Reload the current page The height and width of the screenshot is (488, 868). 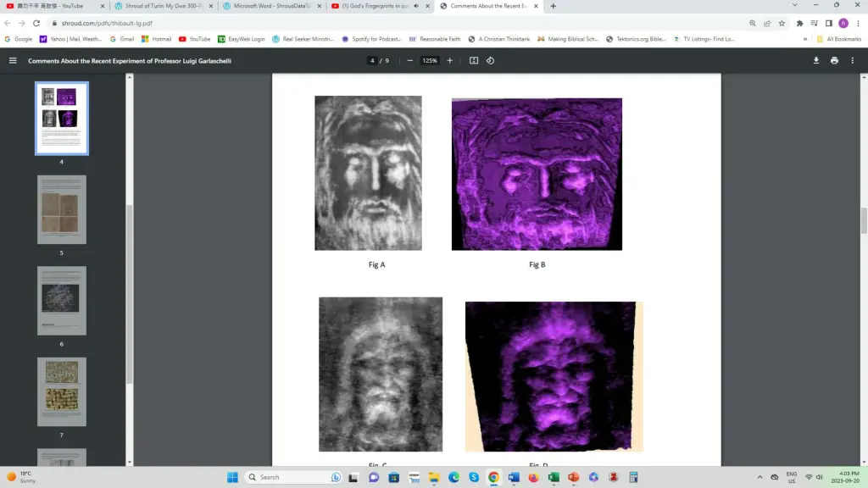click(x=36, y=23)
